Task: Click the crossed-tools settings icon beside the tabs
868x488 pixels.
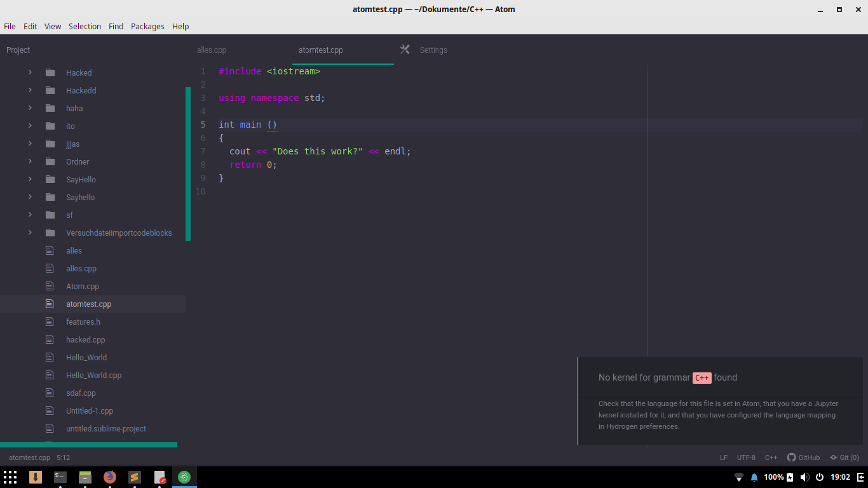Action: point(405,49)
